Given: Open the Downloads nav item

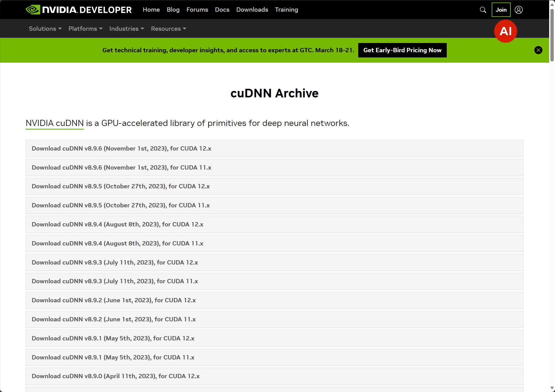Looking at the screenshot, I should tap(252, 10).
